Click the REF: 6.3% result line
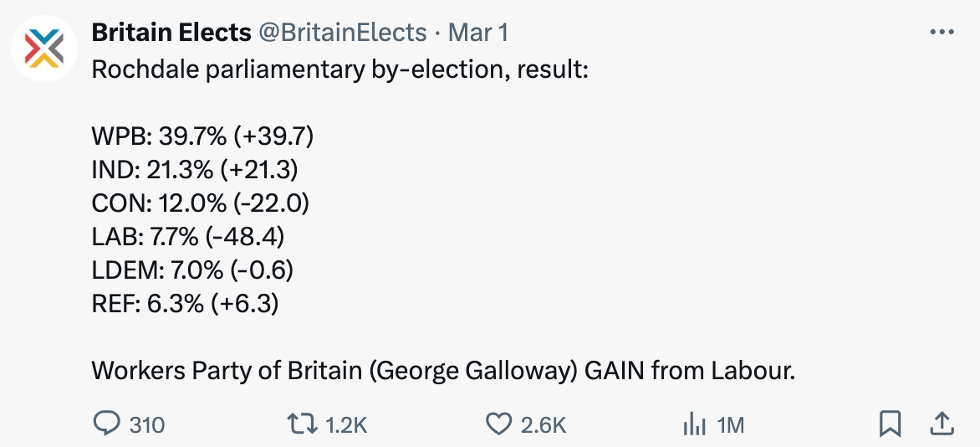Image resolution: width=980 pixels, height=447 pixels. (x=185, y=304)
